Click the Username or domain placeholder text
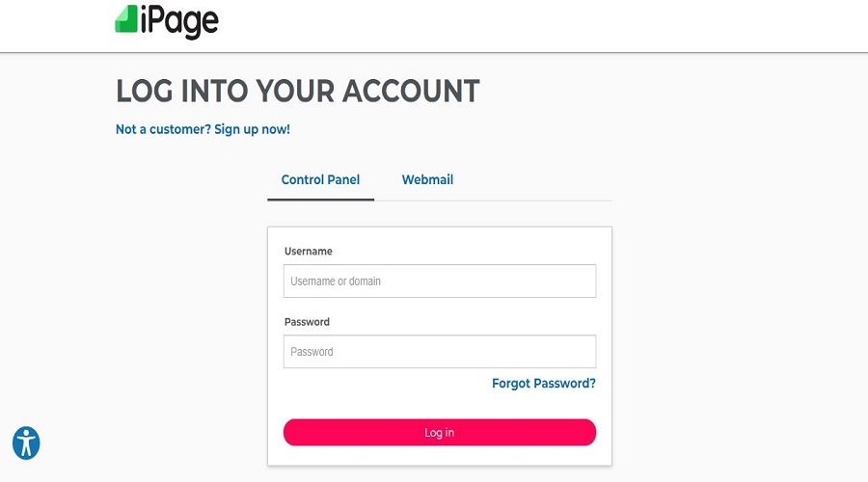Image resolution: width=868 pixels, height=482 pixels. point(336,281)
